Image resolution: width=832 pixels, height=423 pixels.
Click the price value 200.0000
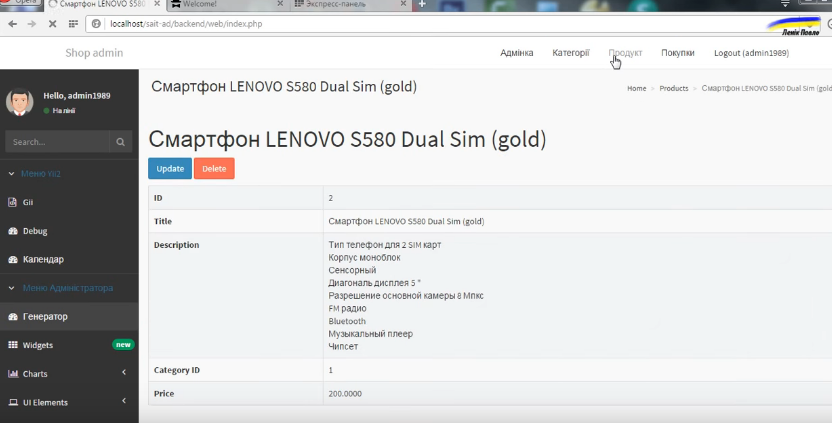coord(345,393)
